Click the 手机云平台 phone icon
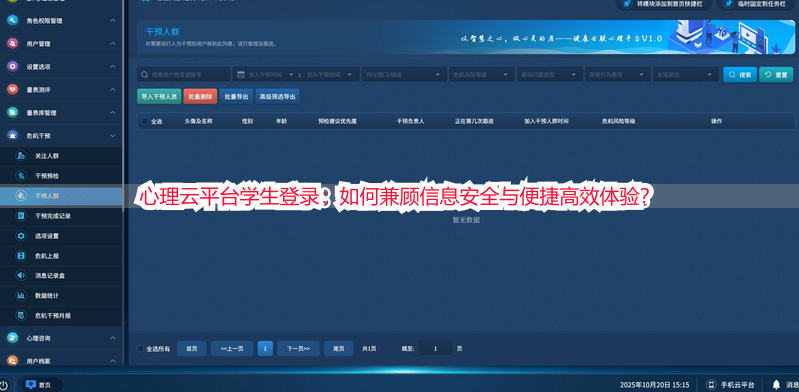This screenshot has height=392, width=799. 711,385
